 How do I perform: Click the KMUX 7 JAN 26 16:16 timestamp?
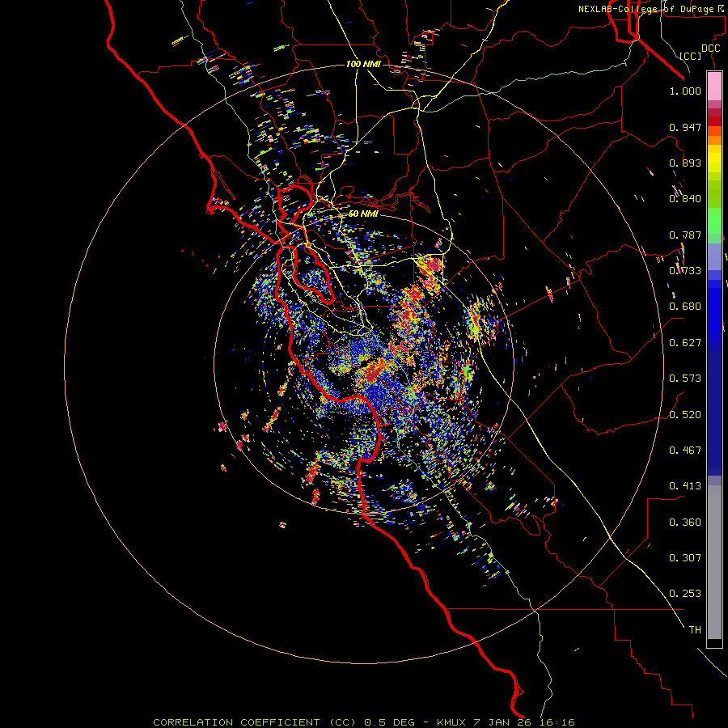tap(506, 722)
